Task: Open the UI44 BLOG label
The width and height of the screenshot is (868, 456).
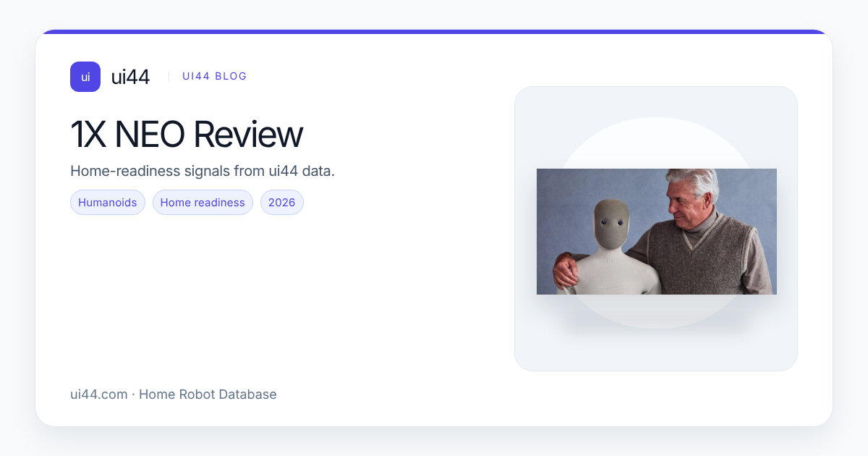Action: (x=215, y=76)
